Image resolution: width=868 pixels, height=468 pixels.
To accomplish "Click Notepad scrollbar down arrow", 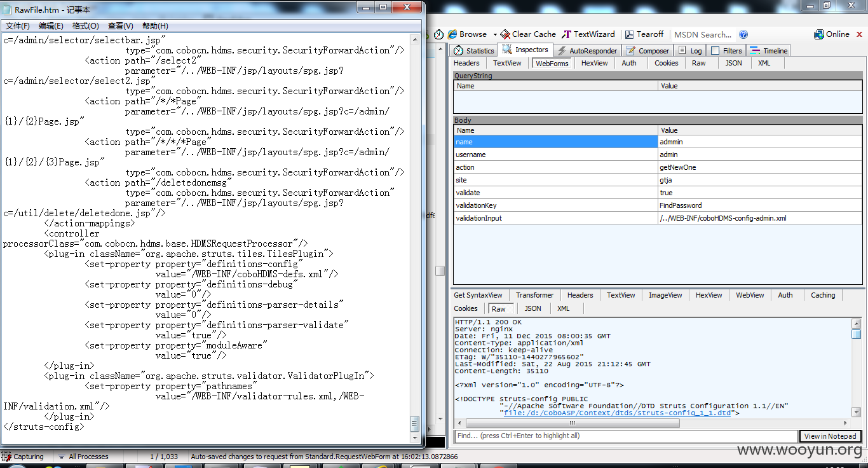I will [x=414, y=437].
